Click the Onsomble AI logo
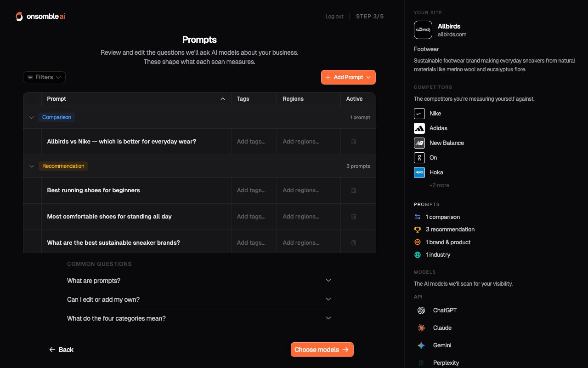 [40, 17]
